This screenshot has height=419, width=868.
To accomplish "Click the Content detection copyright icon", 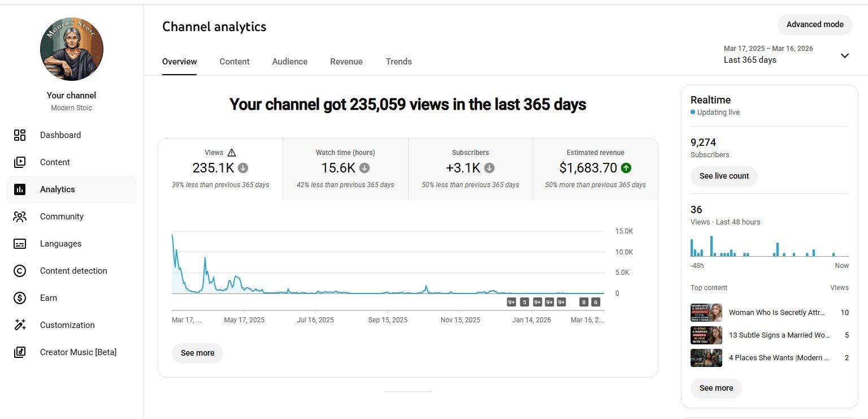I will coord(20,271).
